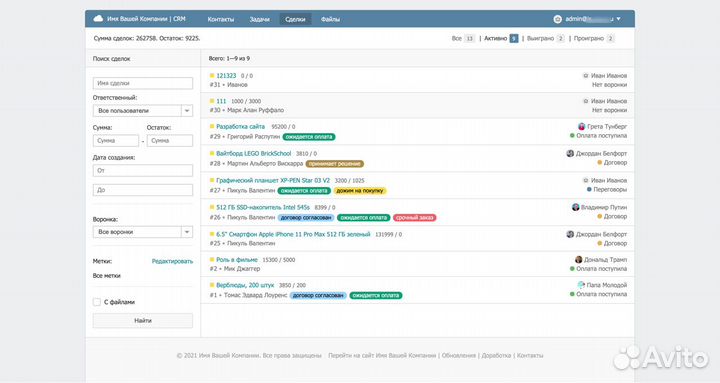Click contact Марк Алан Руффало

[255, 110]
